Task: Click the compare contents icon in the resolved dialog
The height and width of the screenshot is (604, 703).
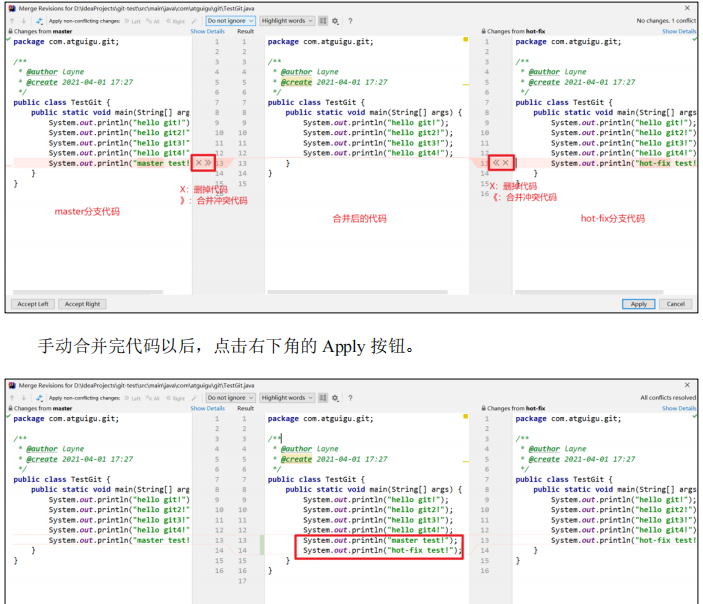Action: pos(39,398)
